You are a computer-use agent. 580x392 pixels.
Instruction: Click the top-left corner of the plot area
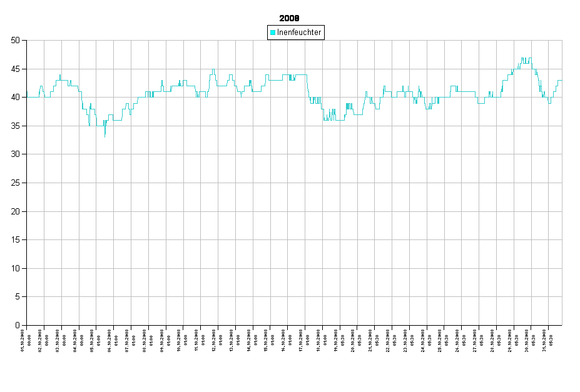tap(27, 41)
